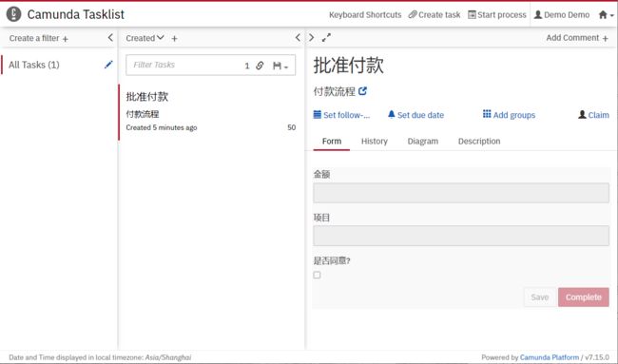
Task: Click the 批准付款 task heading
Action: pyautogui.click(x=348, y=65)
